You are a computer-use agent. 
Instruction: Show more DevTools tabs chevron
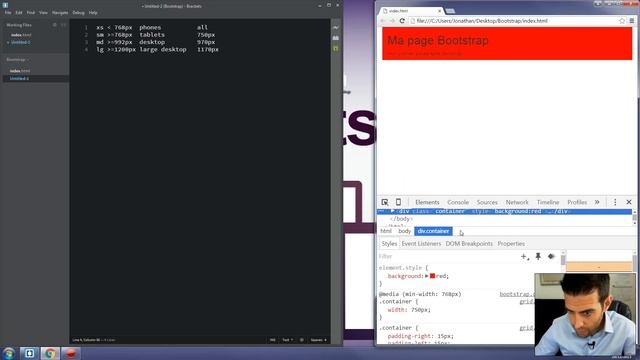(x=597, y=202)
